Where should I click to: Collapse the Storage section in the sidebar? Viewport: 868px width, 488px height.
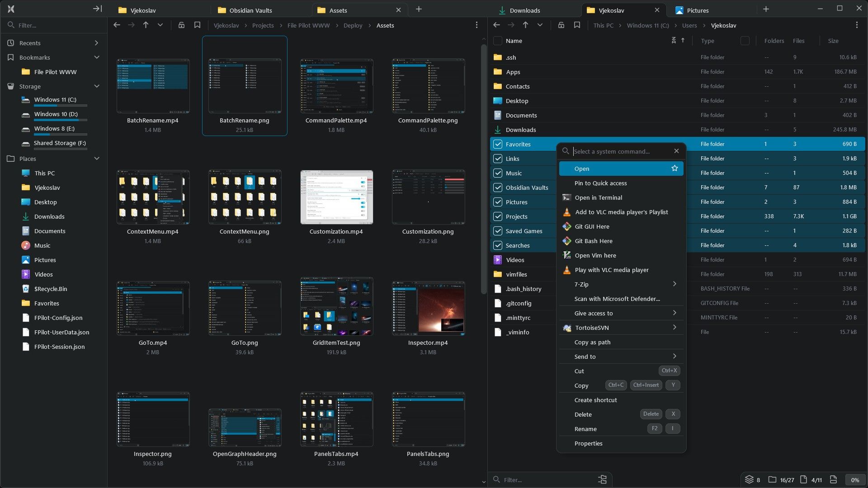[96, 86]
